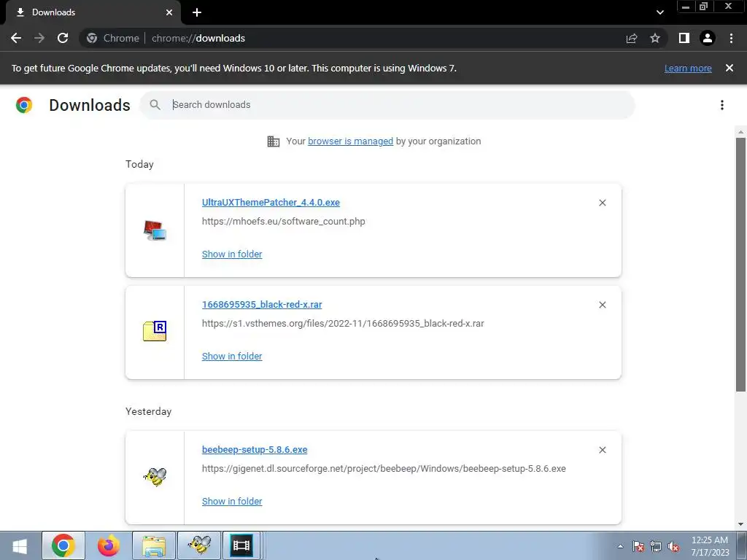Click the vsthemes.org source URL text
Screen dimensions: 747x560
point(343,323)
